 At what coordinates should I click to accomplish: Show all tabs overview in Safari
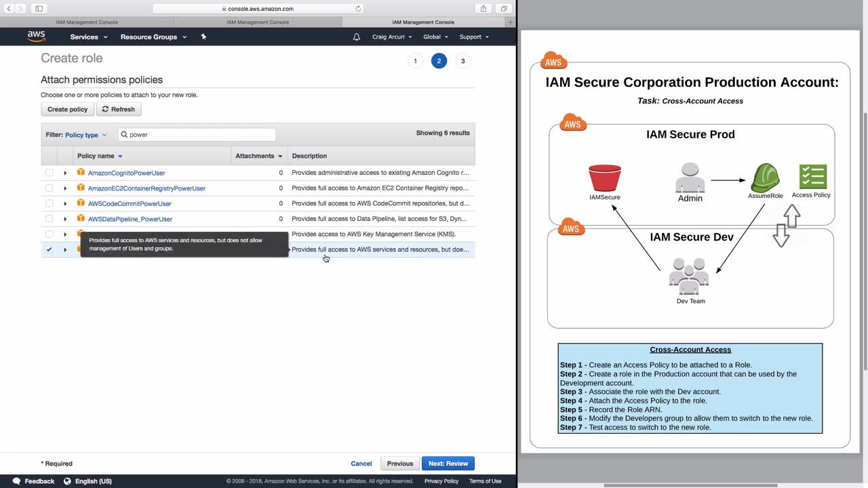[x=504, y=8]
